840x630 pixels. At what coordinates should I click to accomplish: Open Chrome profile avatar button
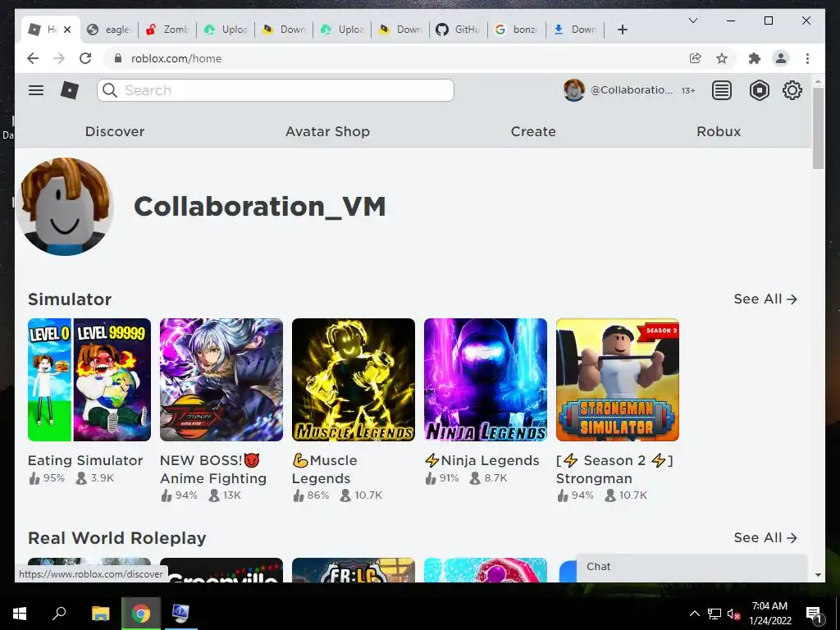(781, 58)
